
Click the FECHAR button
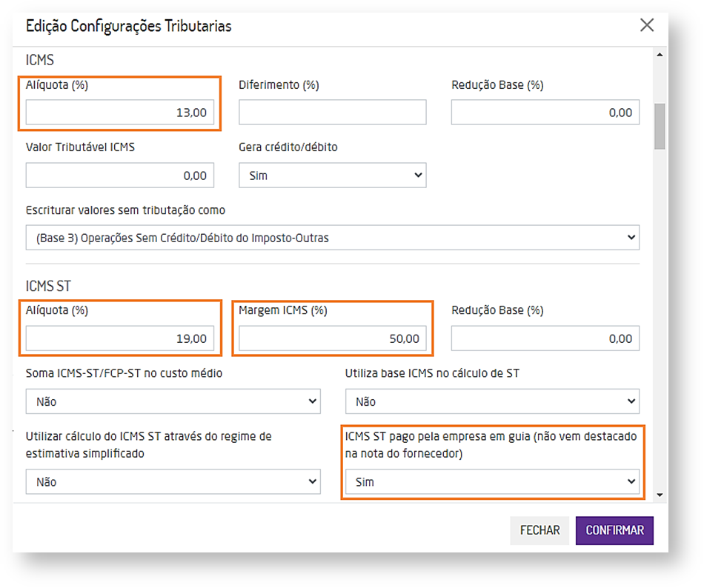coord(539,530)
